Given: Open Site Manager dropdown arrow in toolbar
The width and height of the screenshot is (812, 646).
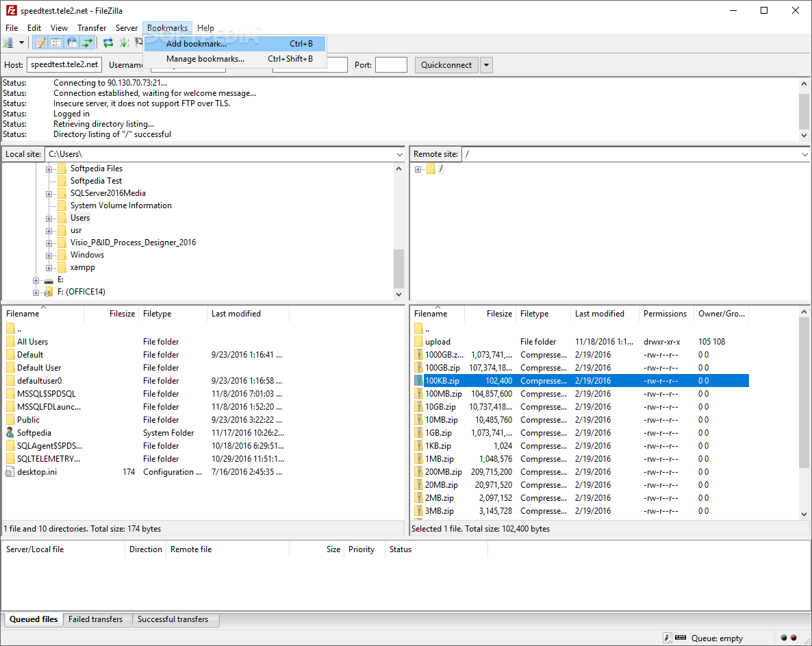Looking at the screenshot, I should (x=21, y=43).
